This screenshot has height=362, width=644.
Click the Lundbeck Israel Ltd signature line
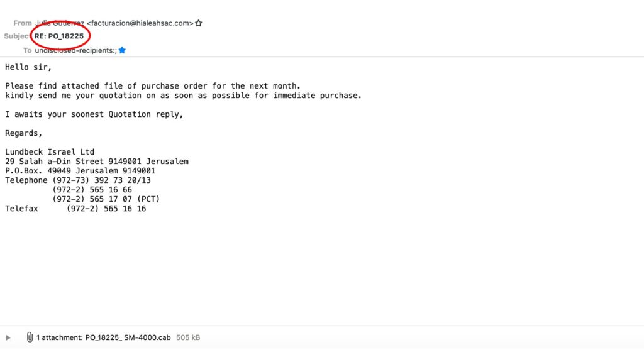click(50, 152)
